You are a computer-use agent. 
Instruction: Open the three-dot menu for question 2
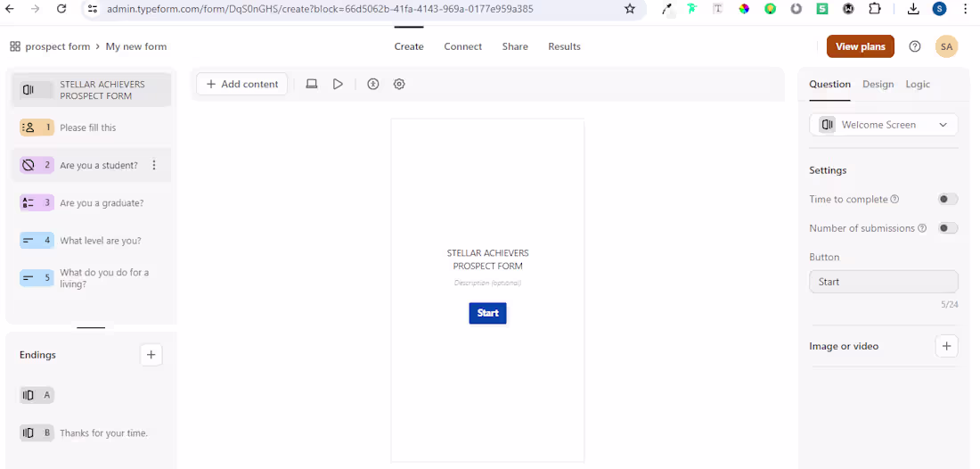(x=154, y=165)
